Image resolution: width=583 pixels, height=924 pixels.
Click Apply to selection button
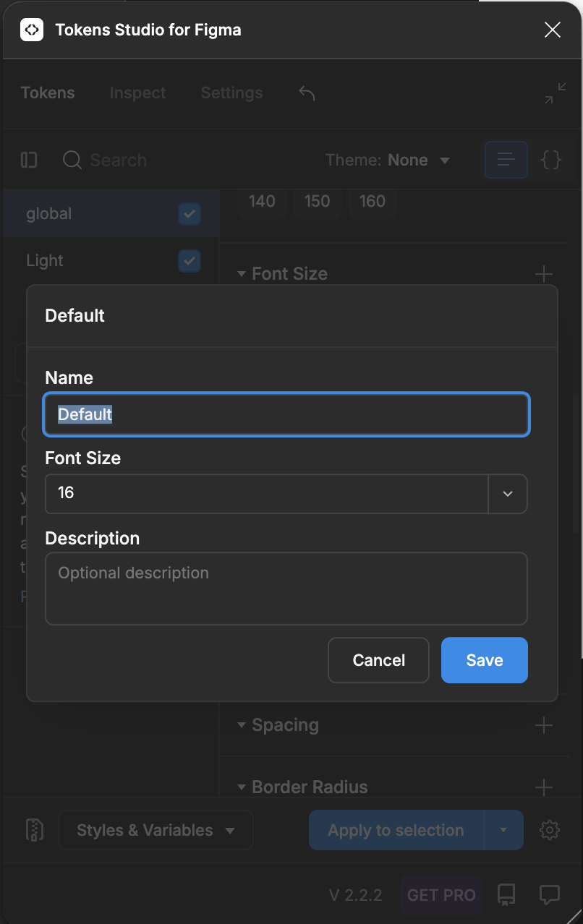[x=396, y=830]
